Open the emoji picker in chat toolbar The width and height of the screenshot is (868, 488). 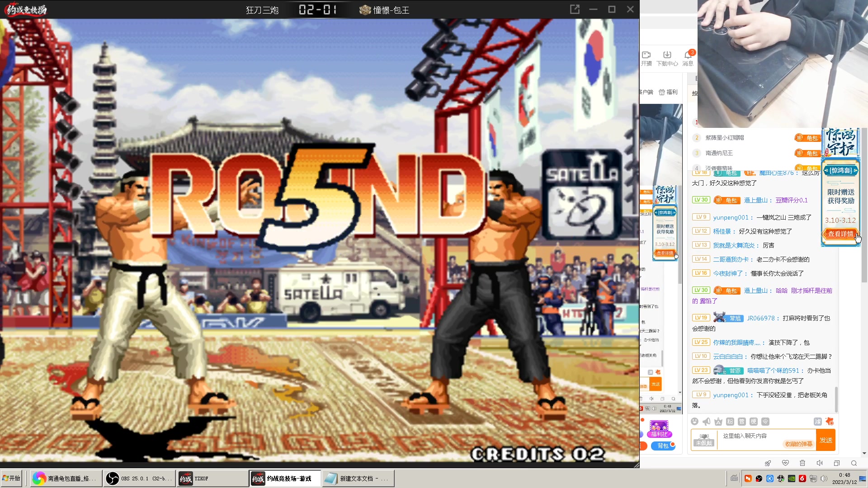tap(695, 422)
